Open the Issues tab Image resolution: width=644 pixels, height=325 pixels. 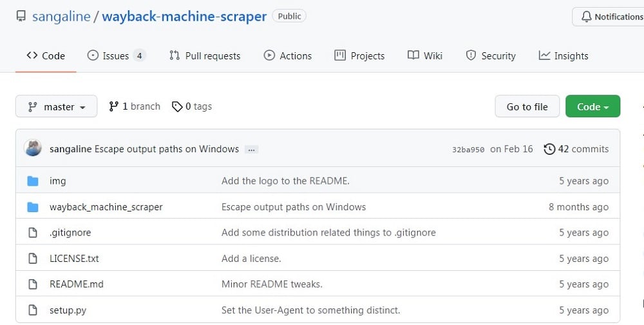[117, 55]
